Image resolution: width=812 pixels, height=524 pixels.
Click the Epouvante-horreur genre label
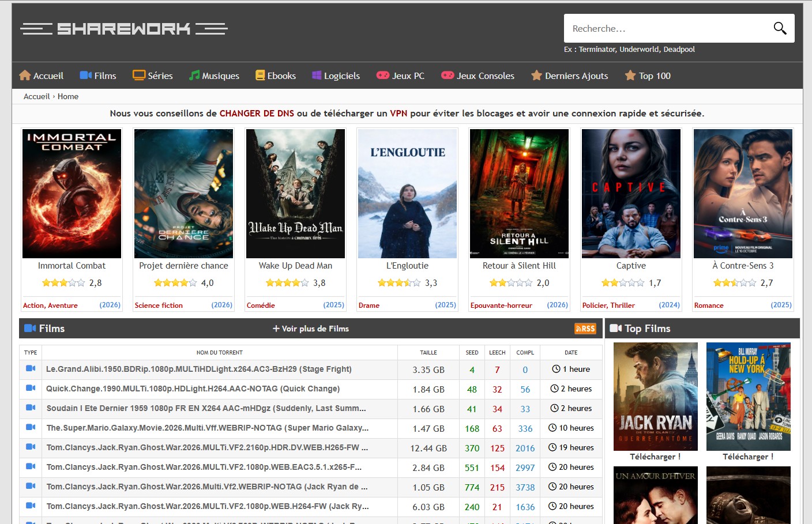click(x=501, y=306)
